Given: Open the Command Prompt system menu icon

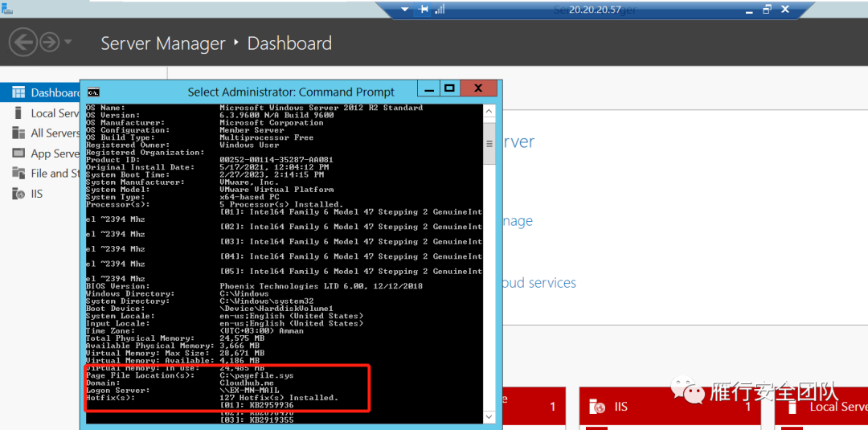Looking at the screenshot, I should pos(93,92).
